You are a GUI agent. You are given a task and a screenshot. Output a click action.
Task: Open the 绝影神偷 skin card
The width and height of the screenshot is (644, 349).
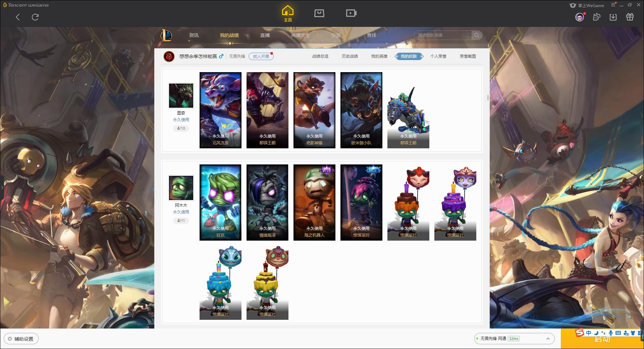point(314,110)
